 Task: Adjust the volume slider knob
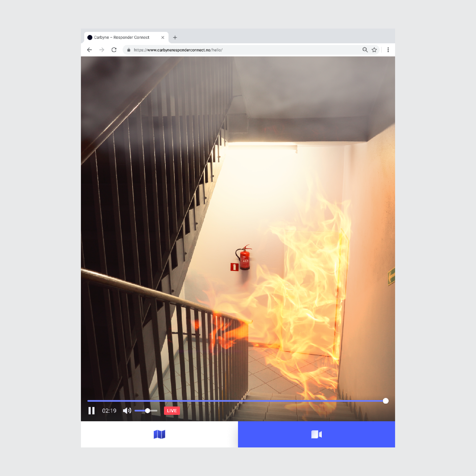[147, 411]
